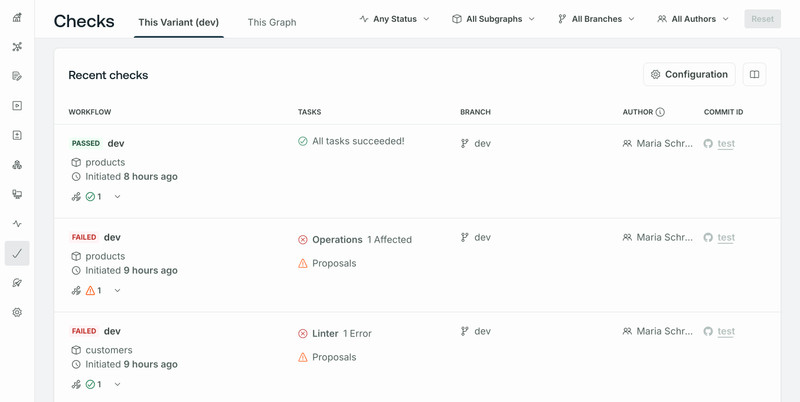Click the Configuration button
Viewport: 800px width, 402px height.
click(689, 74)
